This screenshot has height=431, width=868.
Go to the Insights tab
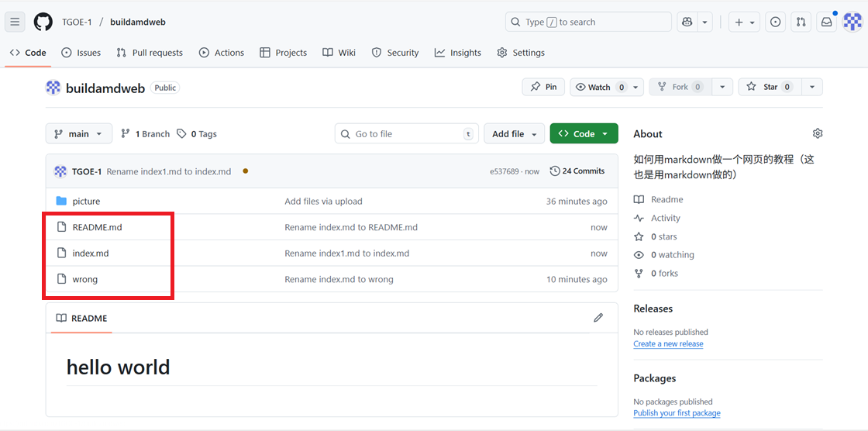point(458,53)
